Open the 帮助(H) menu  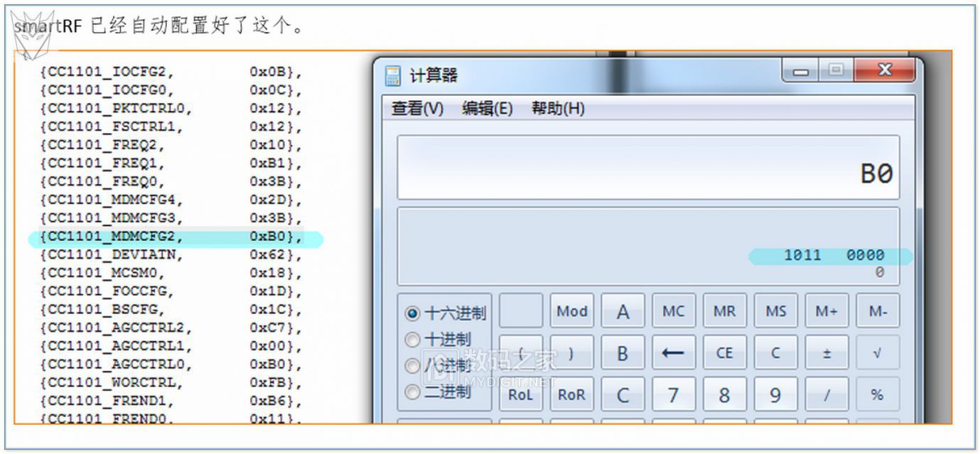(x=558, y=109)
